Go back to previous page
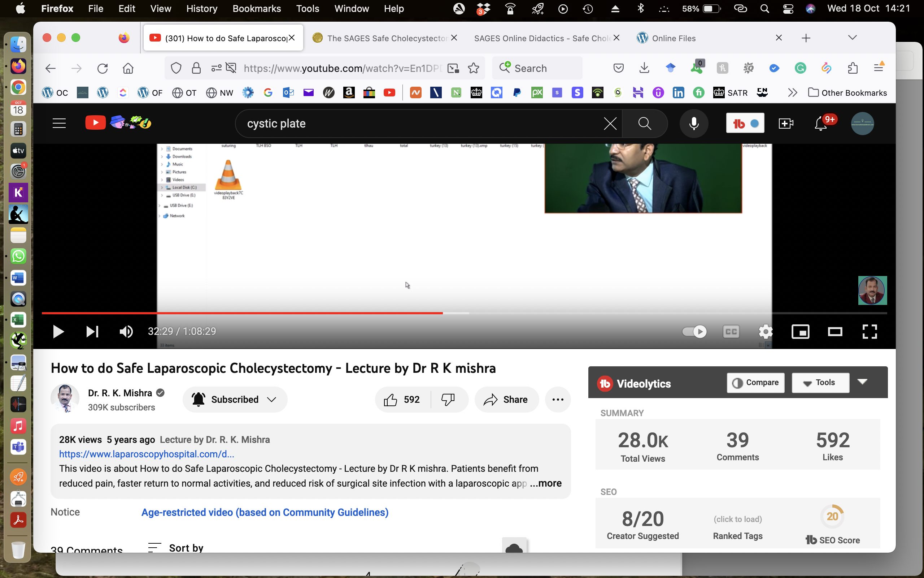The width and height of the screenshot is (924, 578). coord(51,68)
